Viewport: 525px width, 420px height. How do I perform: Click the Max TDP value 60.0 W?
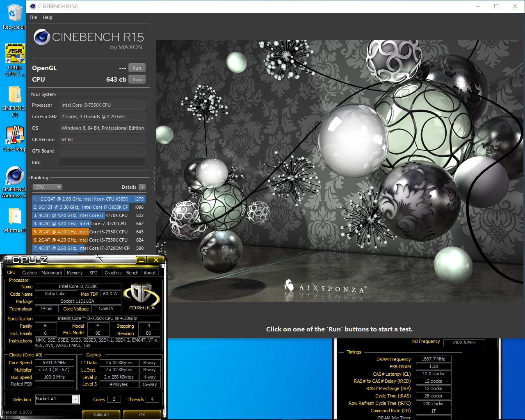pos(110,294)
